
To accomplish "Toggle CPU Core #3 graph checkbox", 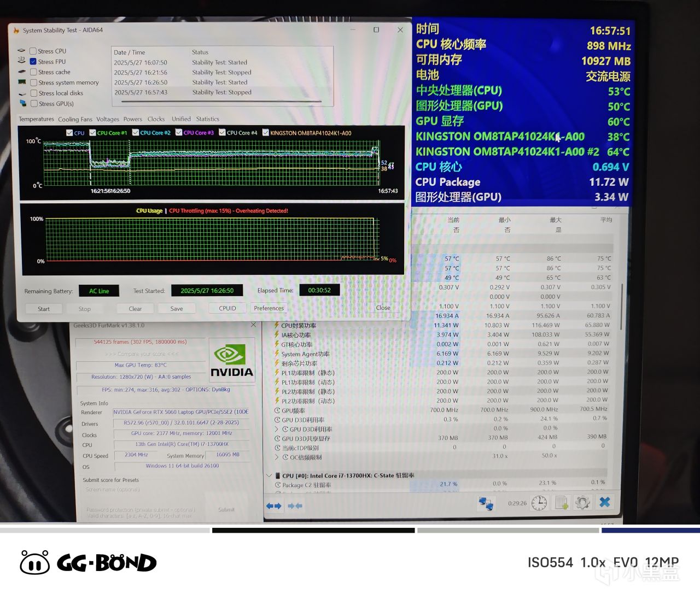I will (179, 133).
